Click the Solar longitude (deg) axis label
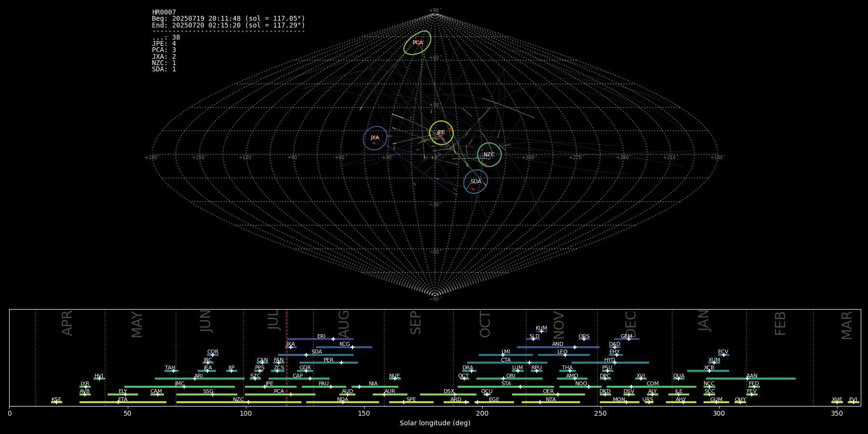Screen dimensions: 868x434 (x=435, y=423)
